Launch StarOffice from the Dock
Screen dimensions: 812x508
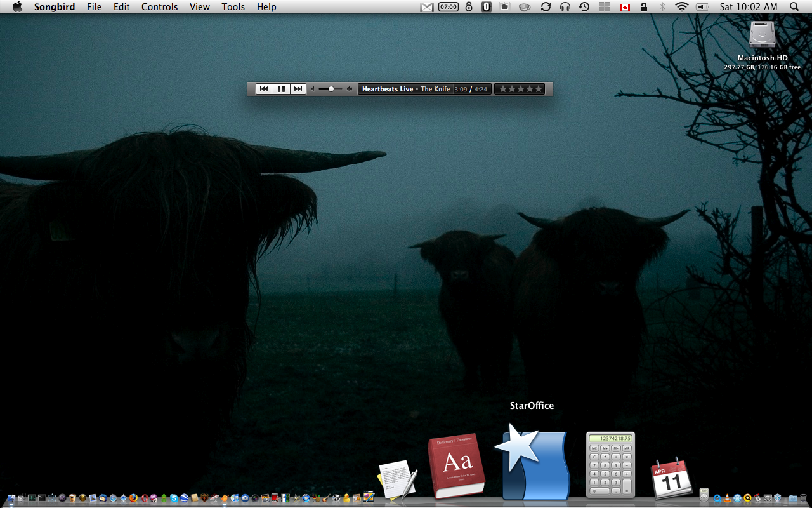pos(532,464)
